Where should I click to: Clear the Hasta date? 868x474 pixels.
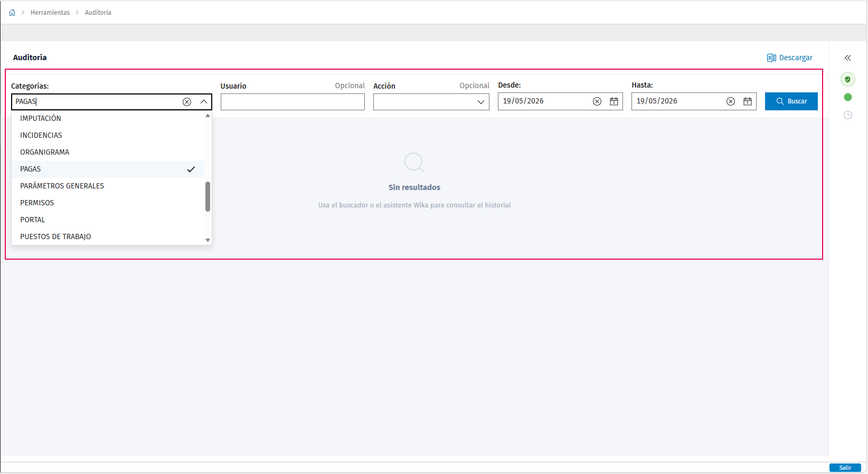pyautogui.click(x=731, y=101)
